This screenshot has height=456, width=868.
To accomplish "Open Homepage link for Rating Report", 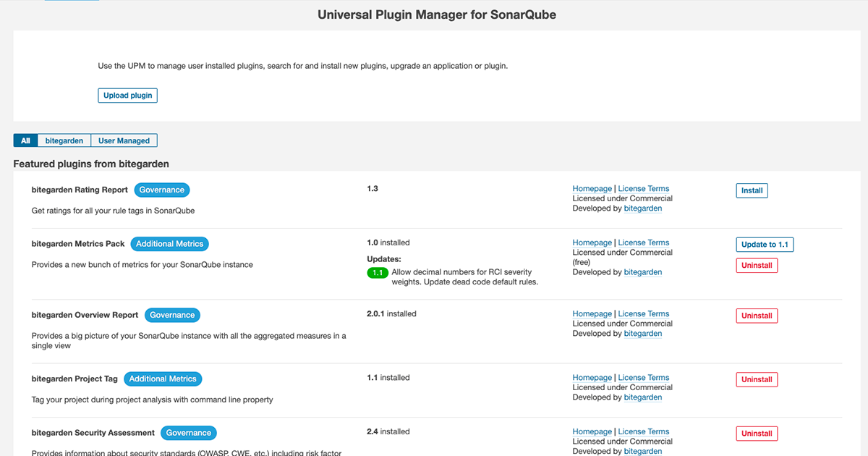I will tap(592, 189).
